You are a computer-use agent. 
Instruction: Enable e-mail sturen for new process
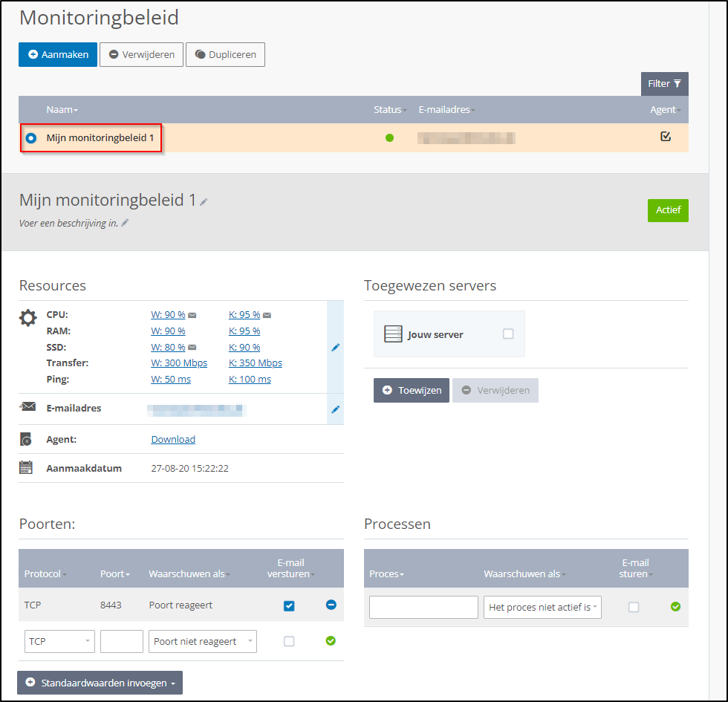[x=634, y=607]
